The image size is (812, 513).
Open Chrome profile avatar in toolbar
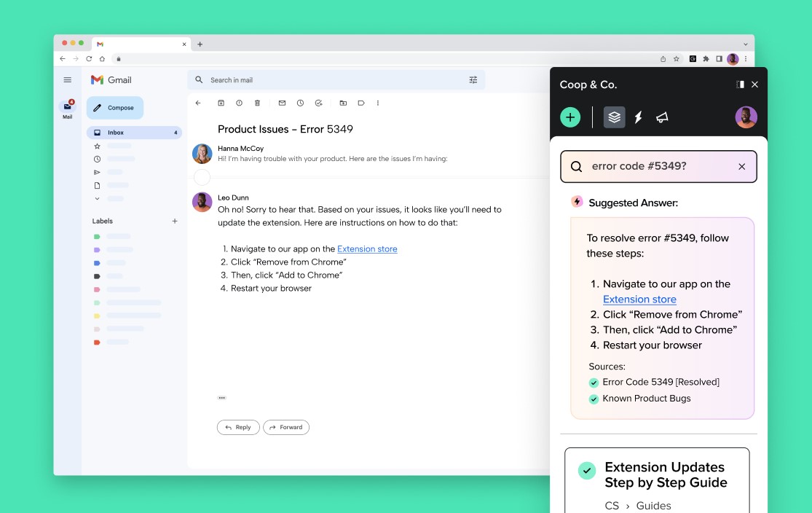tap(732, 58)
